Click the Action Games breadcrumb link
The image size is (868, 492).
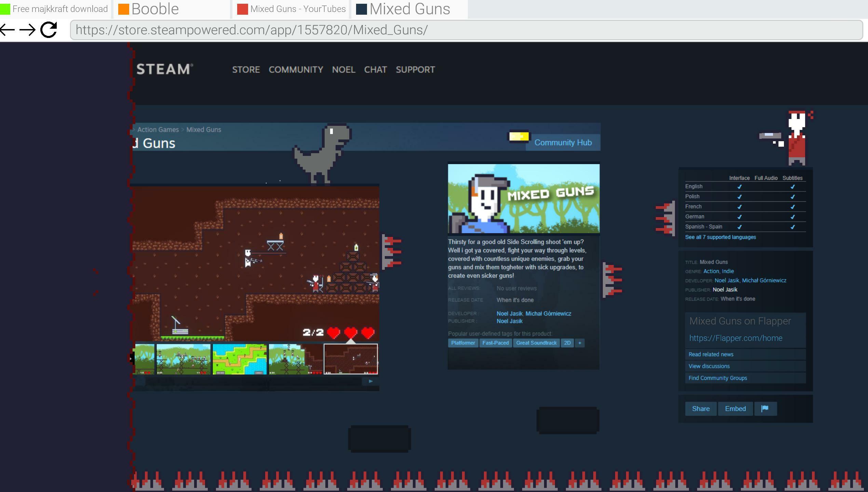pyautogui.click(x=158, y=130)
